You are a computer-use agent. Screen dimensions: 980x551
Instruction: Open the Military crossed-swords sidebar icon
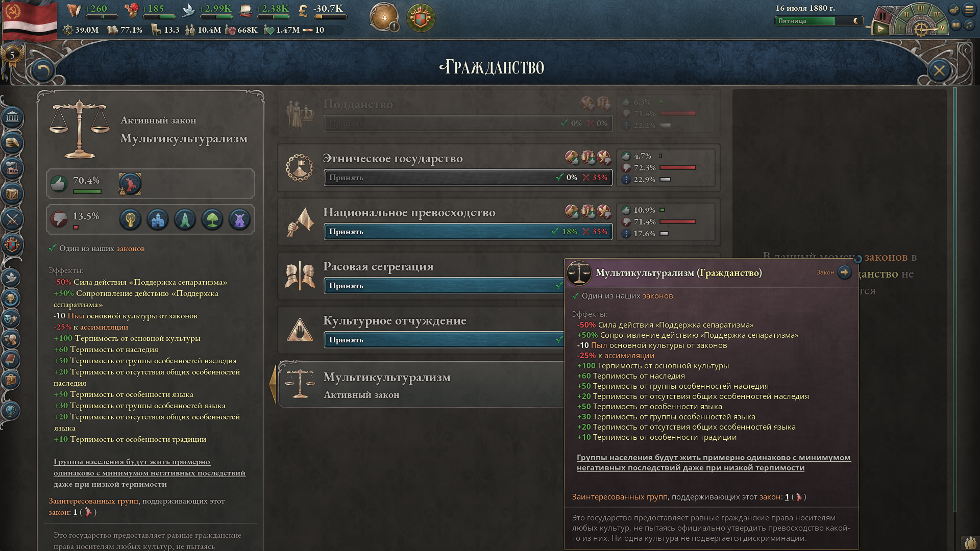coord(12,219)
